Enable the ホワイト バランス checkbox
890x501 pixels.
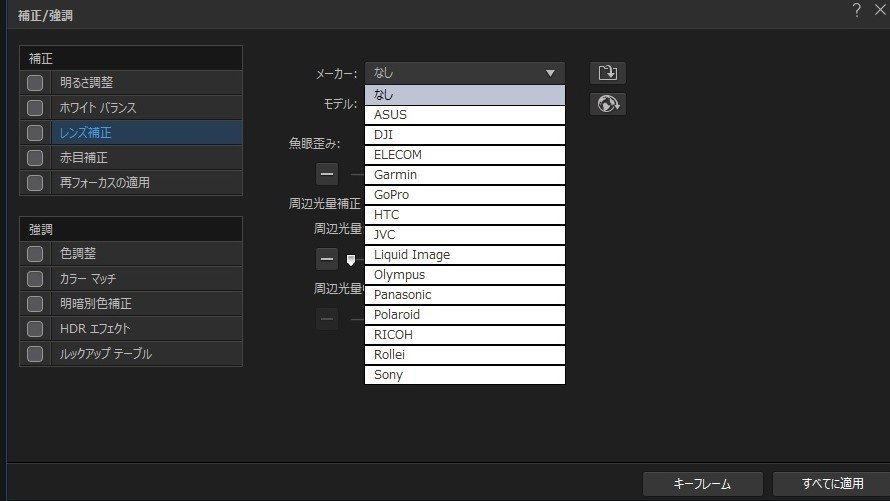point(35,108)
